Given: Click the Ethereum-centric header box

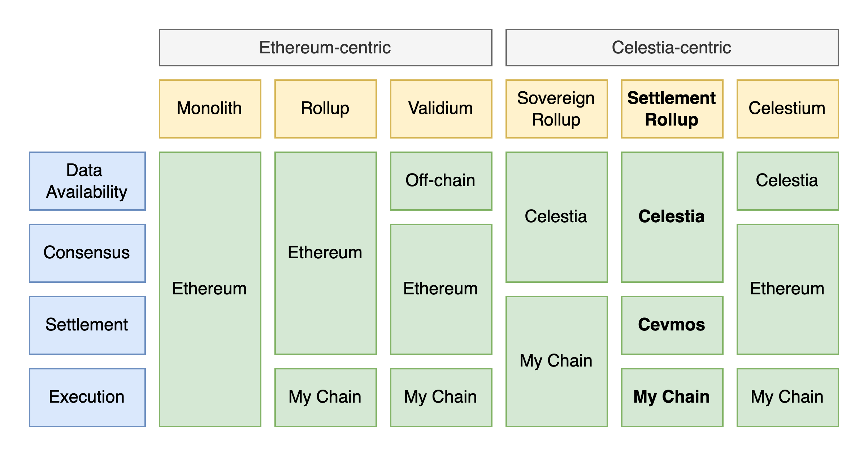Looking at the screenshot, I should 325,48.
